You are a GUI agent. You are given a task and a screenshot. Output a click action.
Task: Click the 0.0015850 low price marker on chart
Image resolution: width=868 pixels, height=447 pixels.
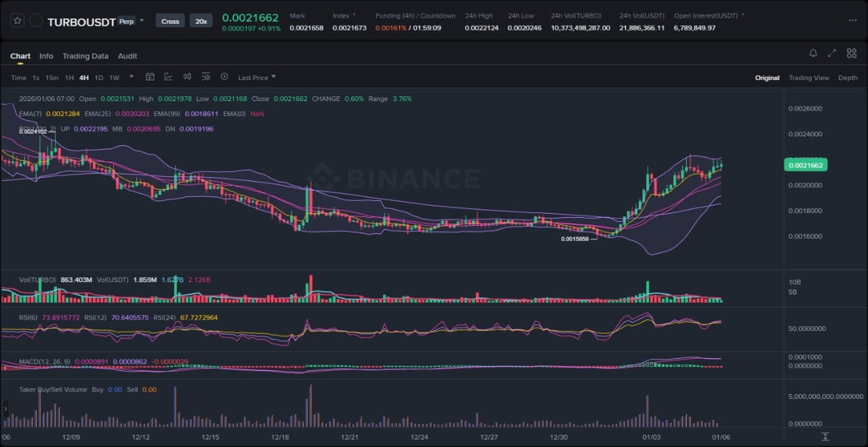point(574,239)
